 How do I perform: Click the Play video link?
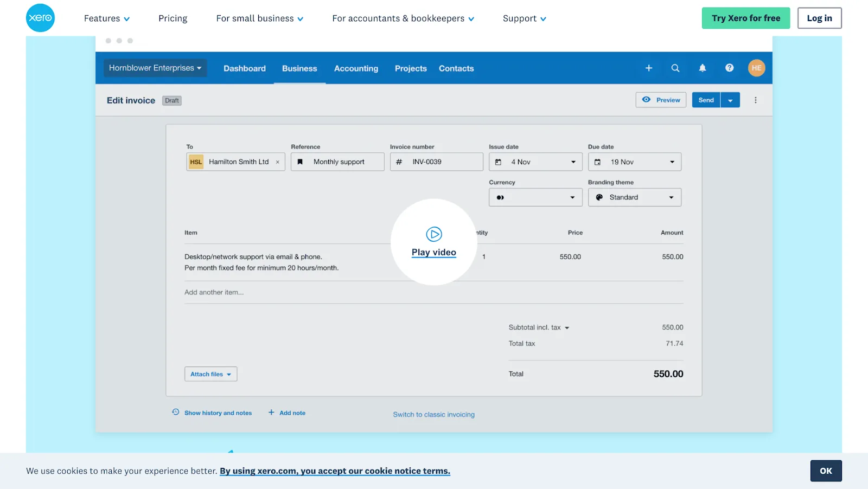tap(434, 253)
